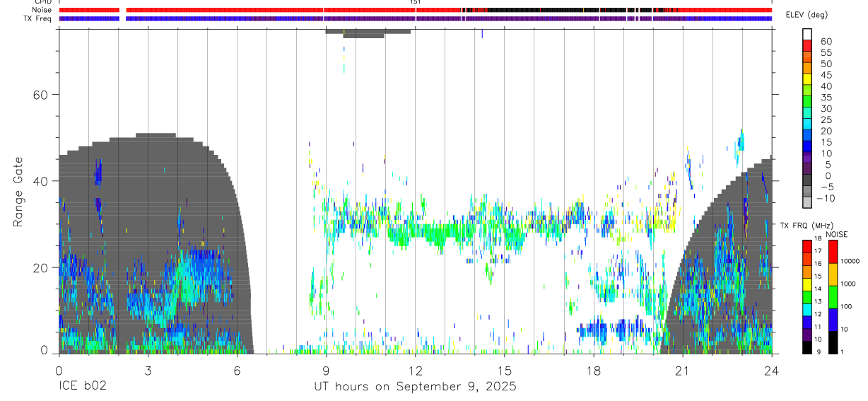
Task: Click TX frequency scale value 14
Action: (817, 289)
